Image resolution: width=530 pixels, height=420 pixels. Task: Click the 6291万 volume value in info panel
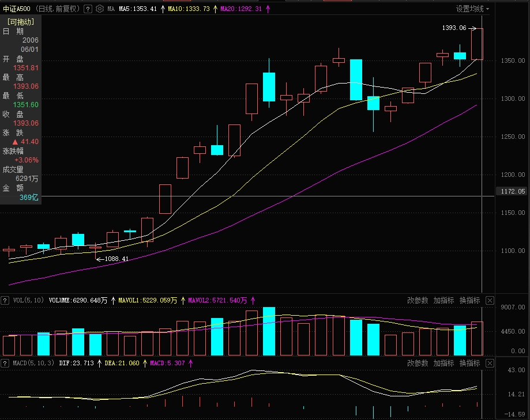tap(27, 179)
